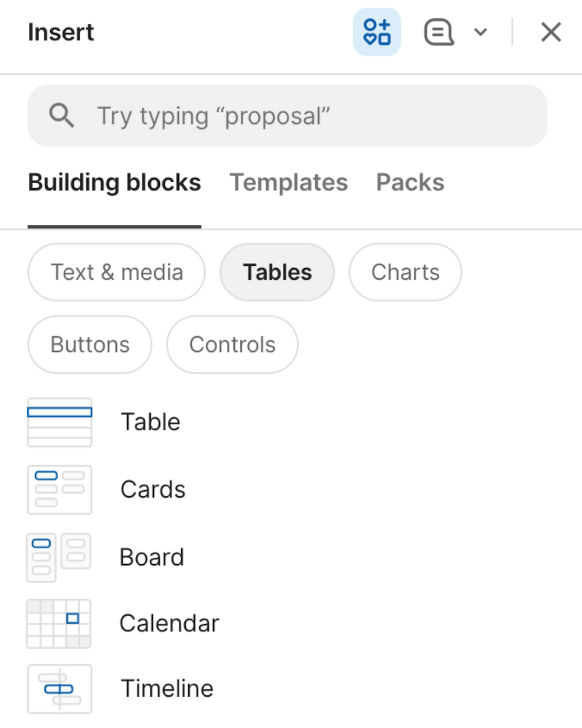Viewport: 582px width, 728px height.
Task: Click the Insert building blocks icon
Action: coord(377,32)
